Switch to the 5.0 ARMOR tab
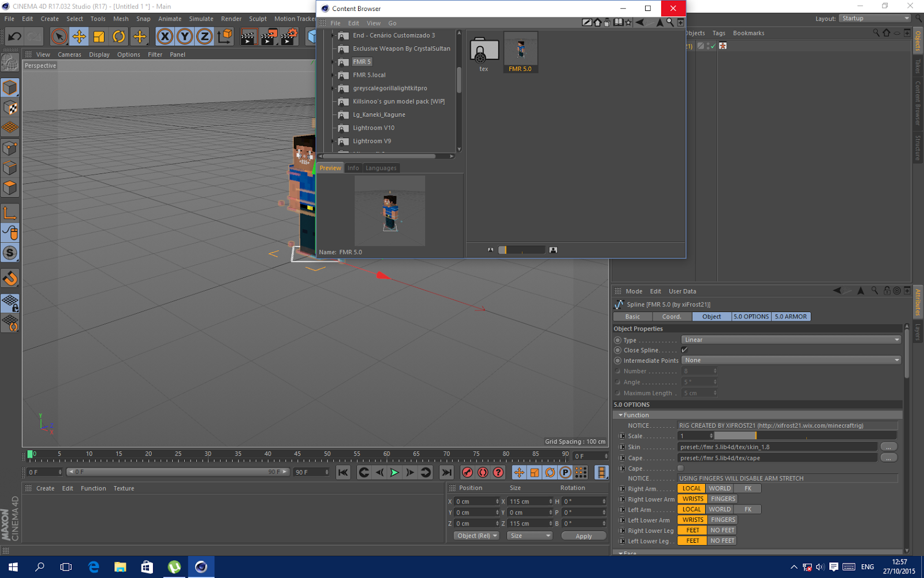 click(x=791, y=317)
